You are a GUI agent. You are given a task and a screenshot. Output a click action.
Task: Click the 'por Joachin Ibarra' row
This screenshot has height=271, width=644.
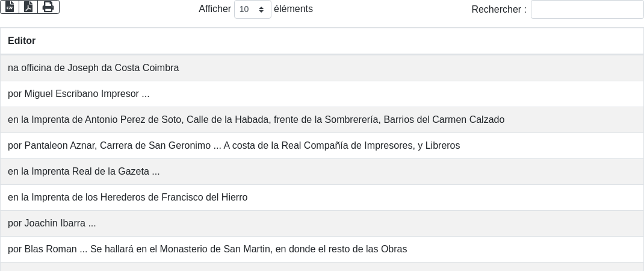click(52, 223)
